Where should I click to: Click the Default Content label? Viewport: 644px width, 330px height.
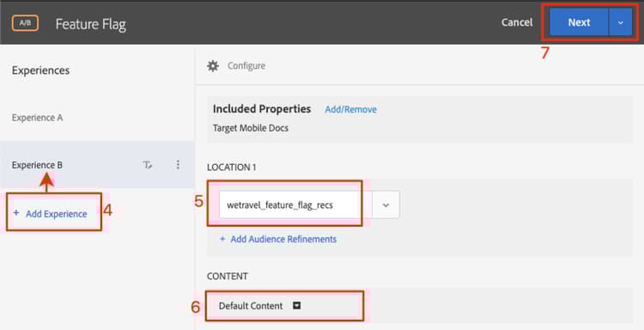pos(251,306)
